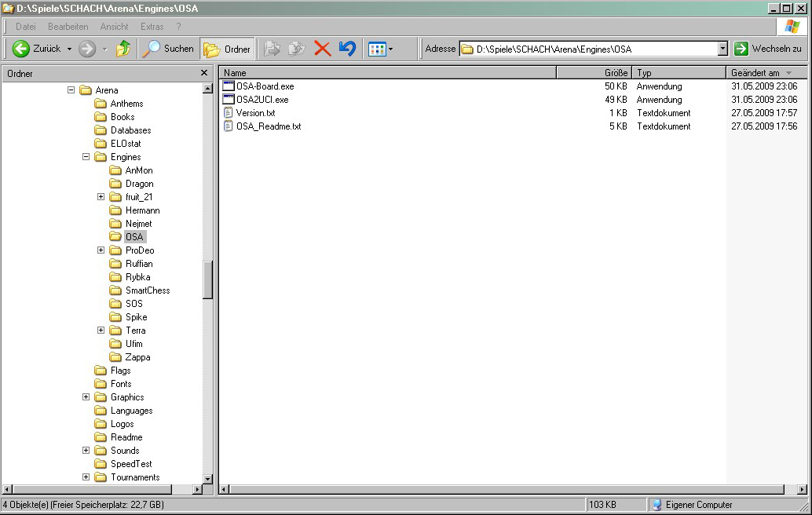Expand the Graphics folder node
Screen dimensions: 812x515
coord(86,397)
